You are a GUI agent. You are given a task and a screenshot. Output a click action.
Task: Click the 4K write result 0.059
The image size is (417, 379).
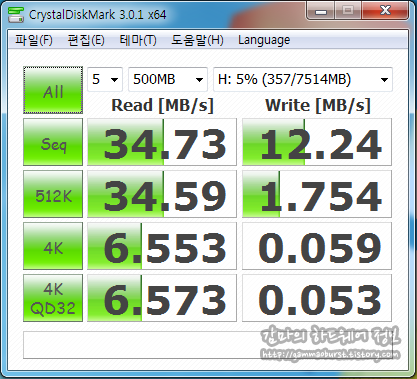pos(317,246)
